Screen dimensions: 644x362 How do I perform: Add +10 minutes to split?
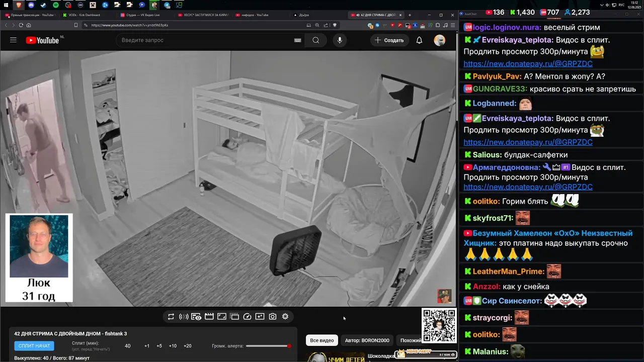[x=173, y=346]
